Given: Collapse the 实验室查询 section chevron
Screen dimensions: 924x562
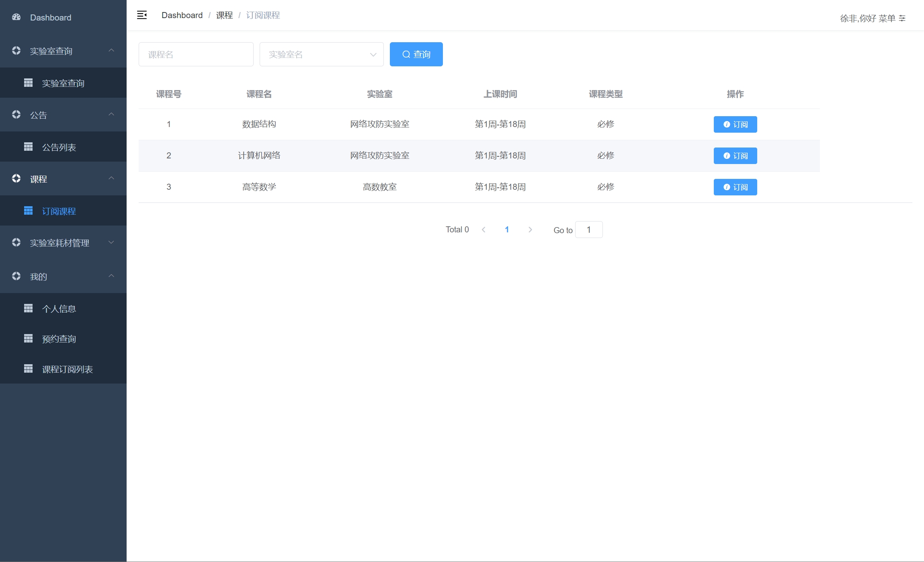Looking at the screenshot, I should point(111,51).
